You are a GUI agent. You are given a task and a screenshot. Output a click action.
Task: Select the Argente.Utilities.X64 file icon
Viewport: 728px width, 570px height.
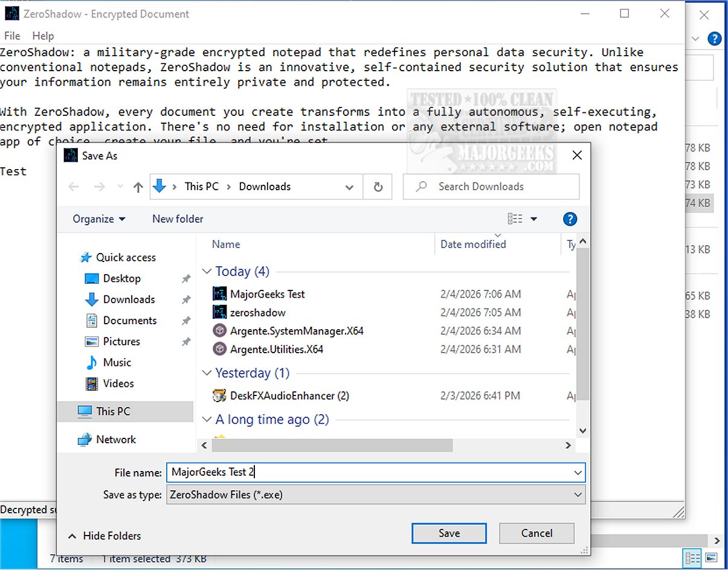pos(220,349)
